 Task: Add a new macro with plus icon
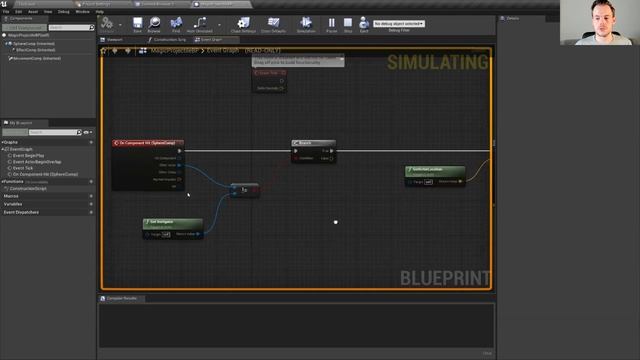(x=91, y=196)
